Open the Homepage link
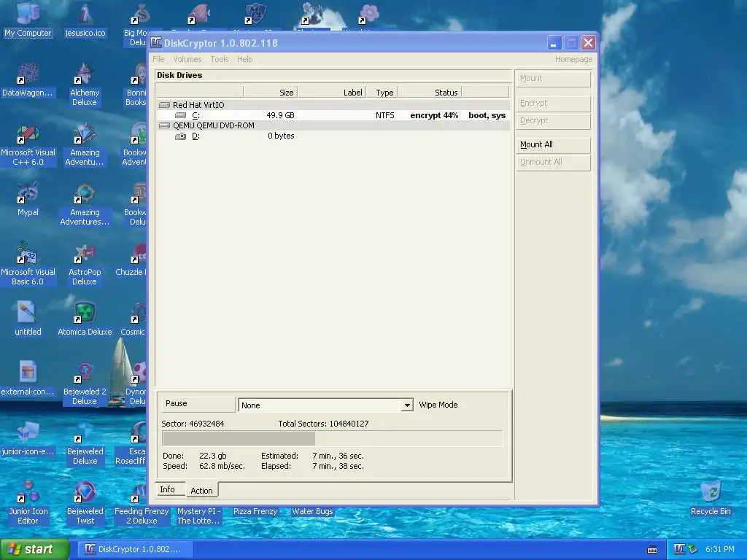This screenshot has width=747, height=560. tap(573, 59)
